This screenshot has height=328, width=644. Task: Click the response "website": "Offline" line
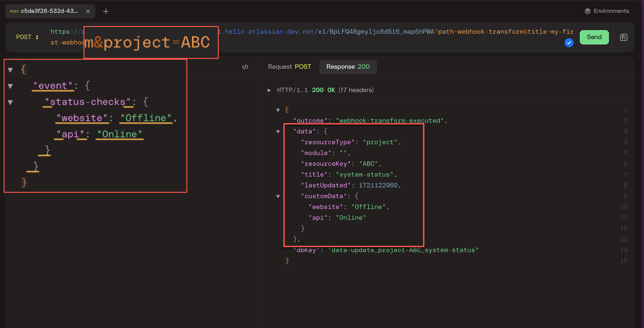click(x=349, y=207)
